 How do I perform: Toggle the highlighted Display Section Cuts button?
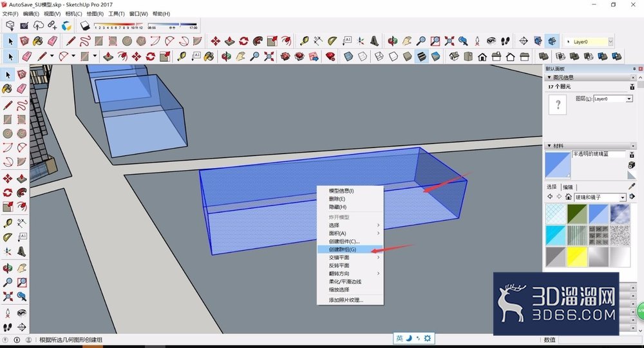(552, 41)
